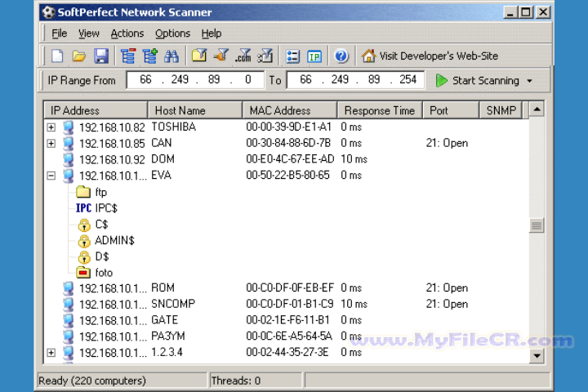Expand the 192.168.10.82 TOSHIBA node

point(51,127)
